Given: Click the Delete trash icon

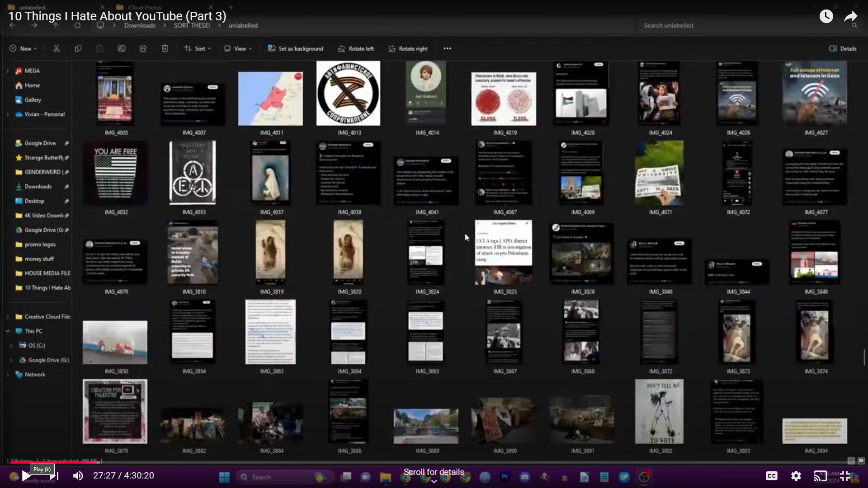Looking at the screenshot, I should tap(165, 48).
